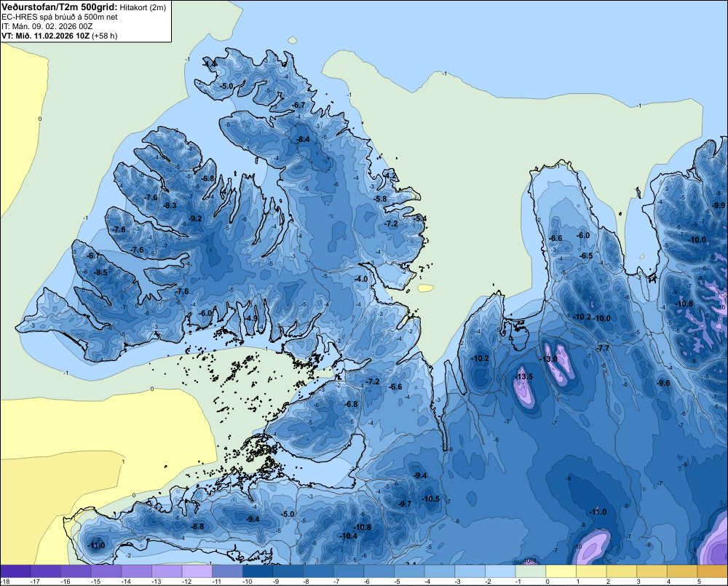Click the 'VT: Mið. 11.02.2026 10Z' valid time
Screen dimensions: 728x586
coord(45,36)
